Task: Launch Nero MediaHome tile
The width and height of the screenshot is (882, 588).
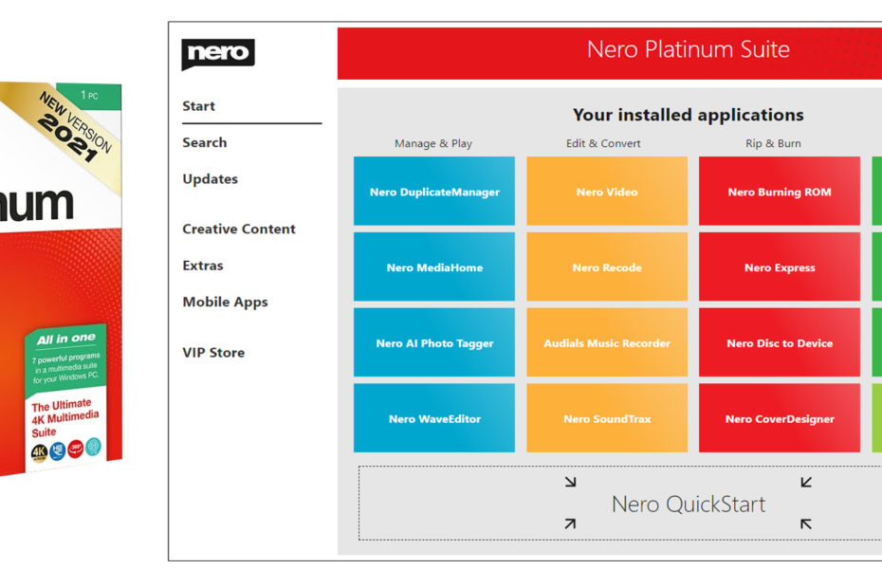Action: tap(434, 266)
